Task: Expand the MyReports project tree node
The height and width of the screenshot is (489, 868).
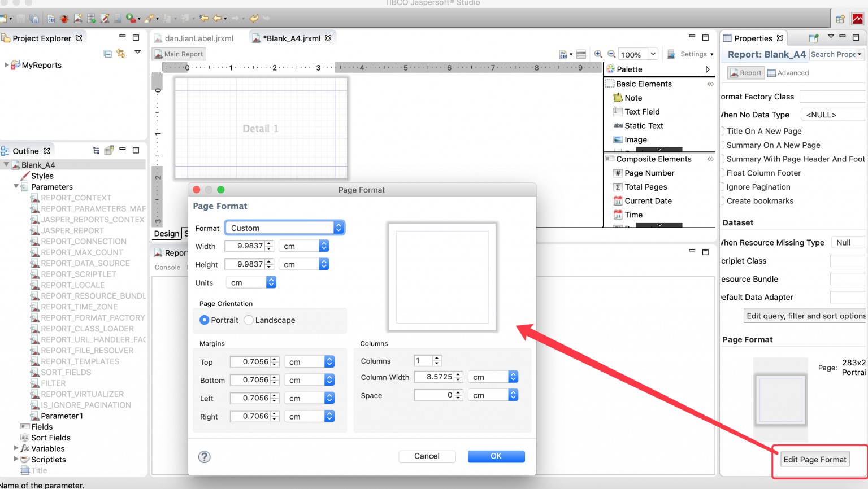Action: tap(6, 65)
